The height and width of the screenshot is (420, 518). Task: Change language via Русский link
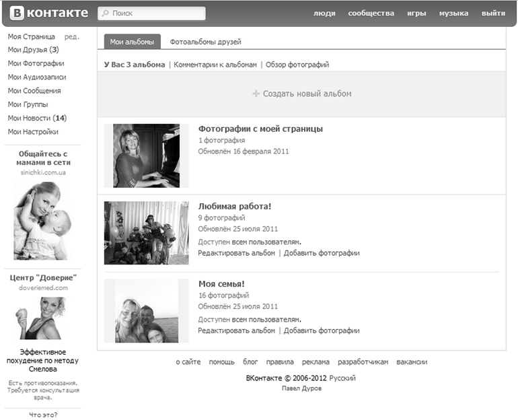click(x=342, y=378)
